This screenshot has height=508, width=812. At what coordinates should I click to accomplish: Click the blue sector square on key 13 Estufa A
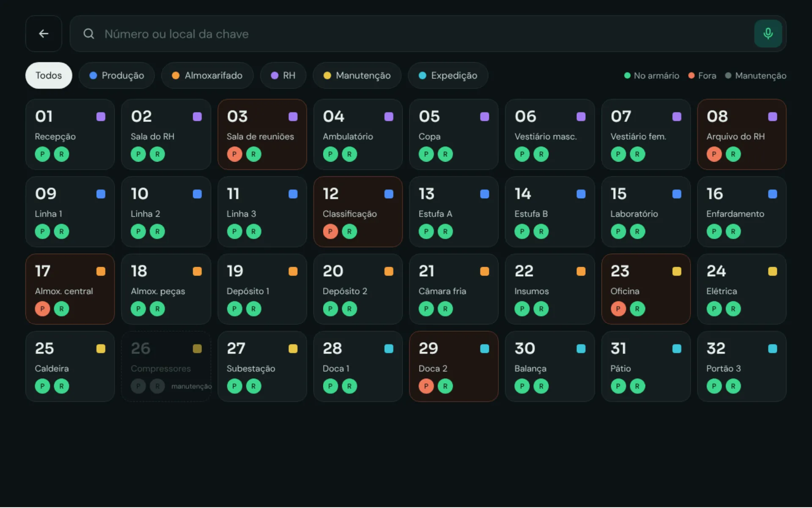point(485,194)
